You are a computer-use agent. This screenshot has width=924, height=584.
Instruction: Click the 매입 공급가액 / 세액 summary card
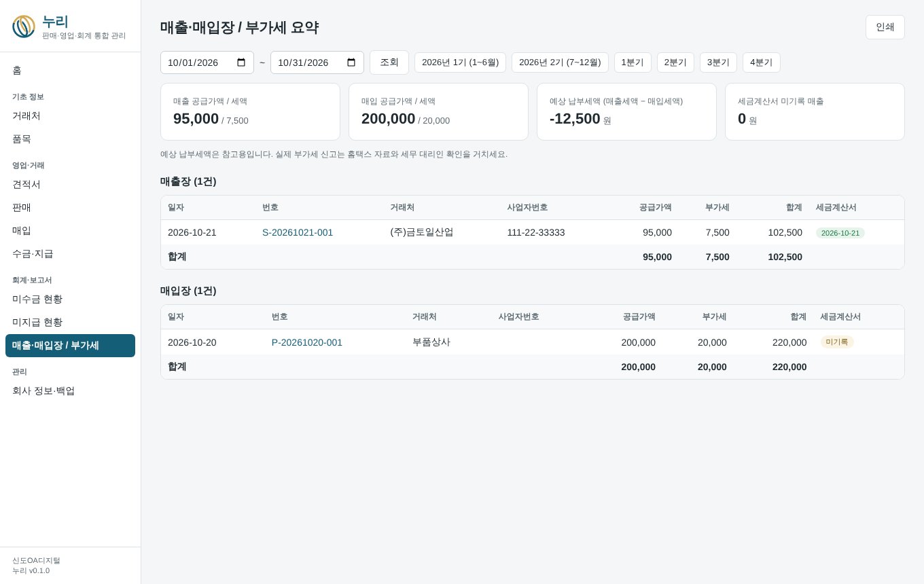click(438, 112)
